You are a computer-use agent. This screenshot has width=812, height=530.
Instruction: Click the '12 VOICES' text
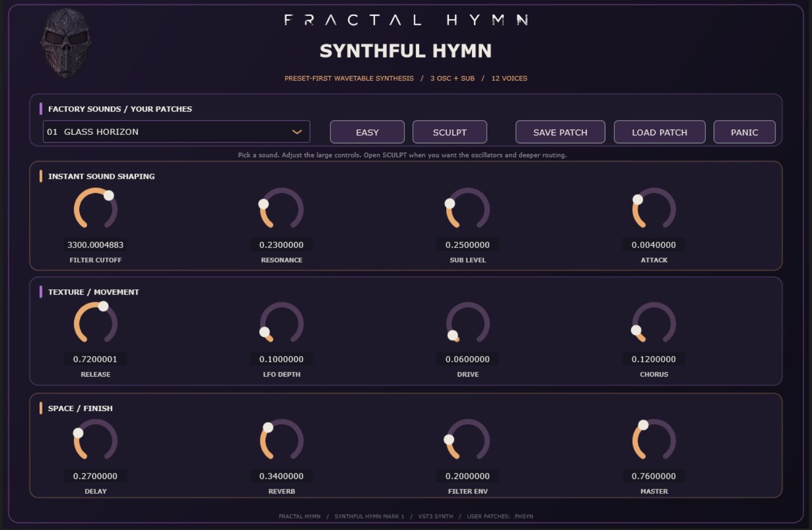tap(509, 78)
